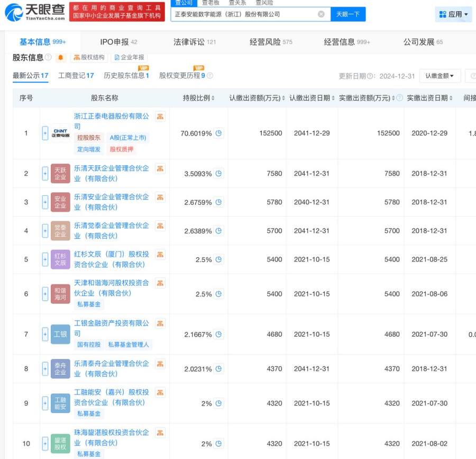
Task: Open 浙江正泰电器股份有限公司 shareholder link
Action: tap(112, 121)
